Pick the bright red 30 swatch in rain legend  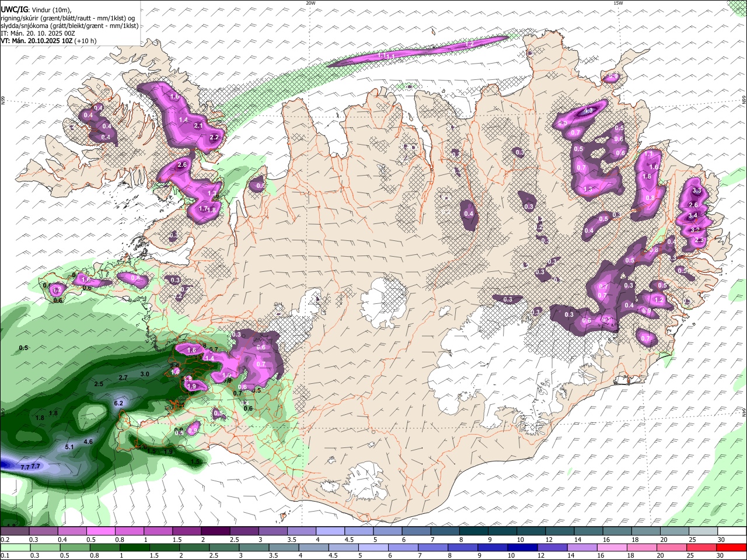[x=731, y=548]
